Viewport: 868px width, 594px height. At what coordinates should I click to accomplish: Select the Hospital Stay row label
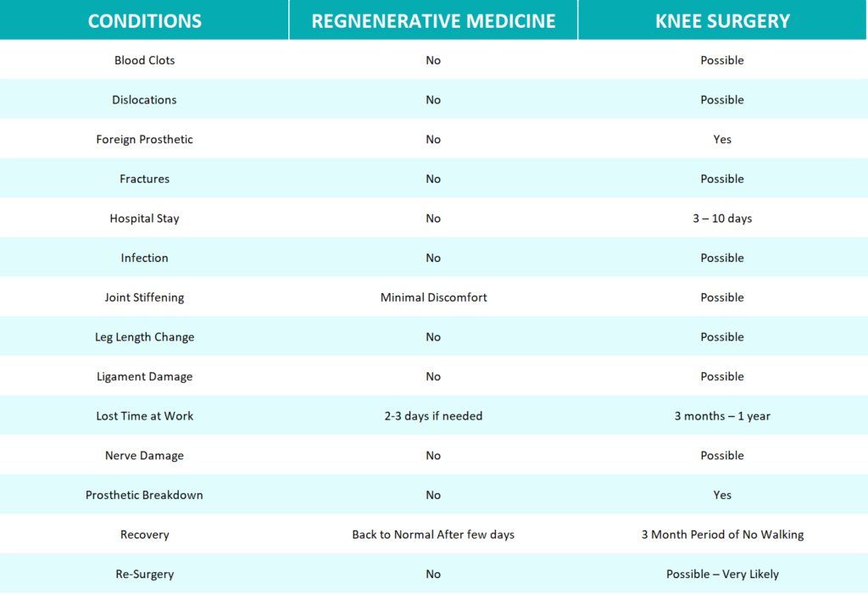(144, 219)
